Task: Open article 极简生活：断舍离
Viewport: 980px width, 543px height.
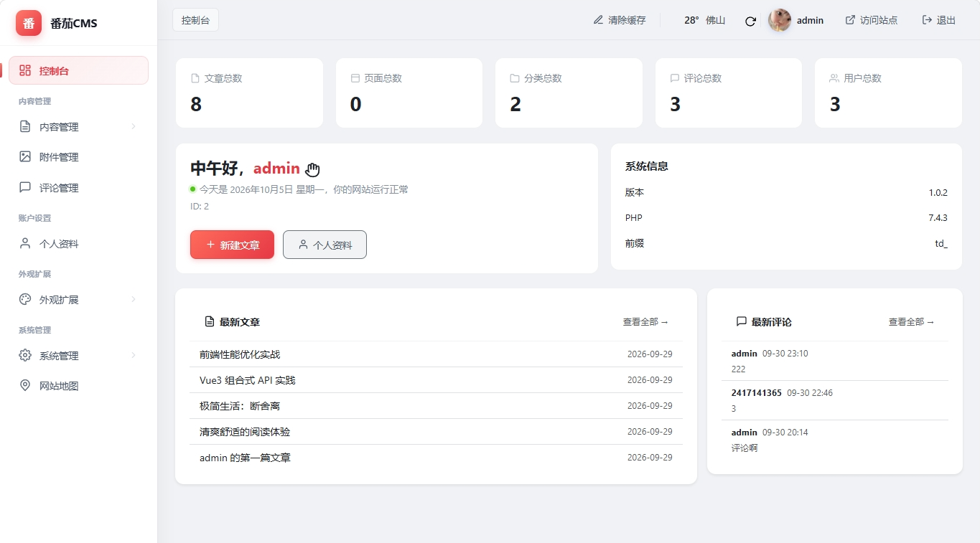Action: pyautogui.click(x=240, y=406)
